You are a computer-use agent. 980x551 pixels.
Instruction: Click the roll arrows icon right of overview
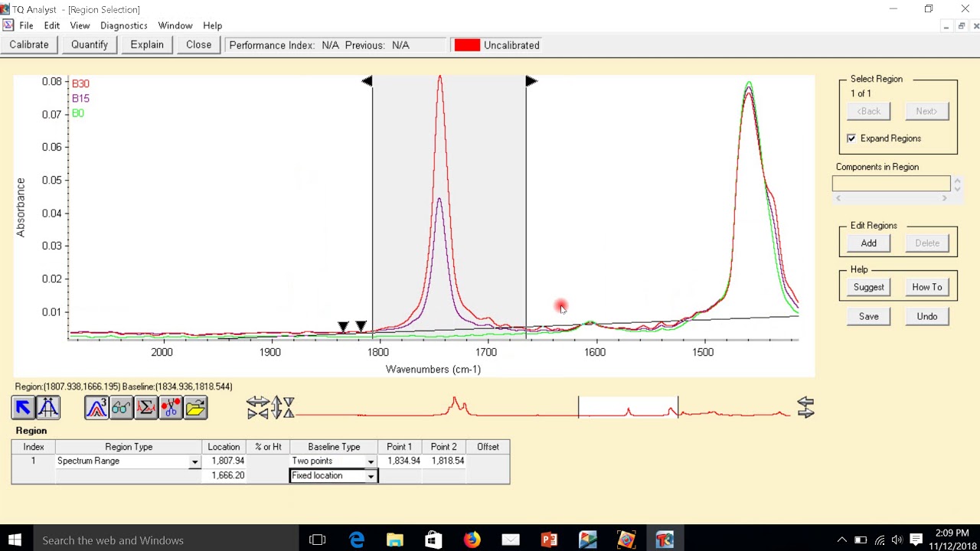[805, 408]
